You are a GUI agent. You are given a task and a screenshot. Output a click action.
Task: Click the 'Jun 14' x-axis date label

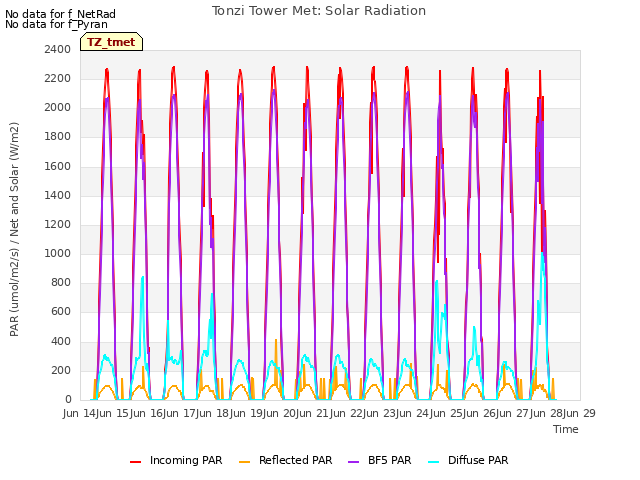coord(78,413)
